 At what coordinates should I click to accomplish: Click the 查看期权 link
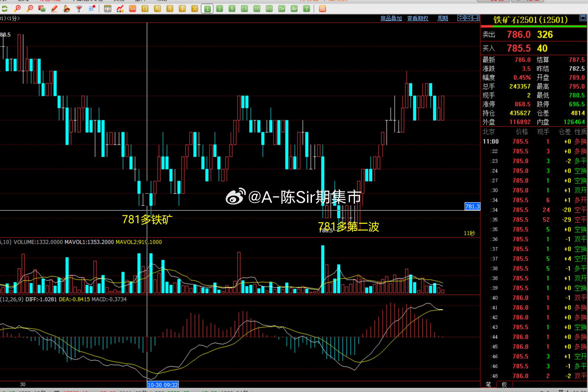point(418,18)
